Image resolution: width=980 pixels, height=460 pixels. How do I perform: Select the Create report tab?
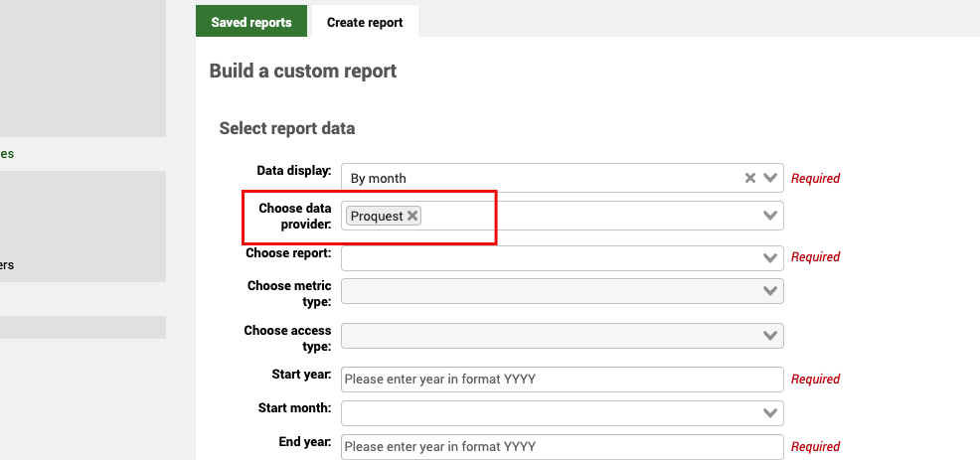click(365, 22)
